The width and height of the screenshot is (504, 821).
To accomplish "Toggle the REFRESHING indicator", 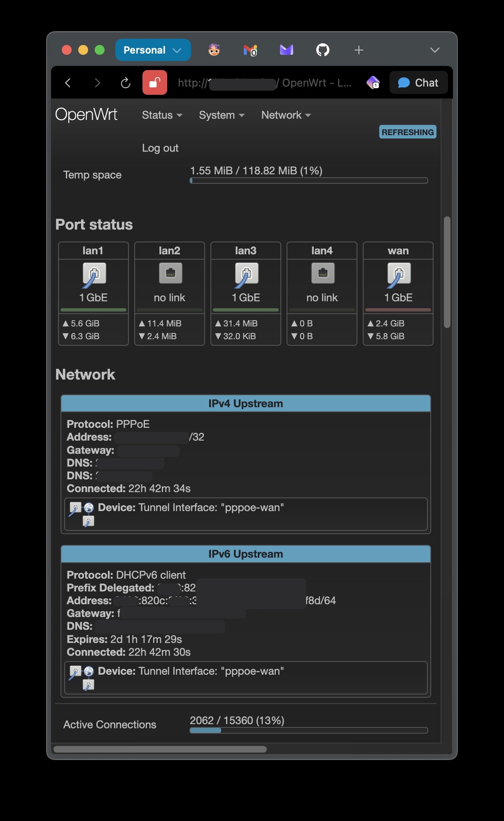I will point(408,132).
